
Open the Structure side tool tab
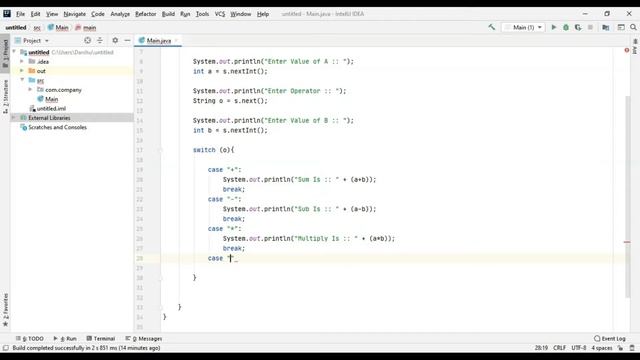(x=5, y=96)
